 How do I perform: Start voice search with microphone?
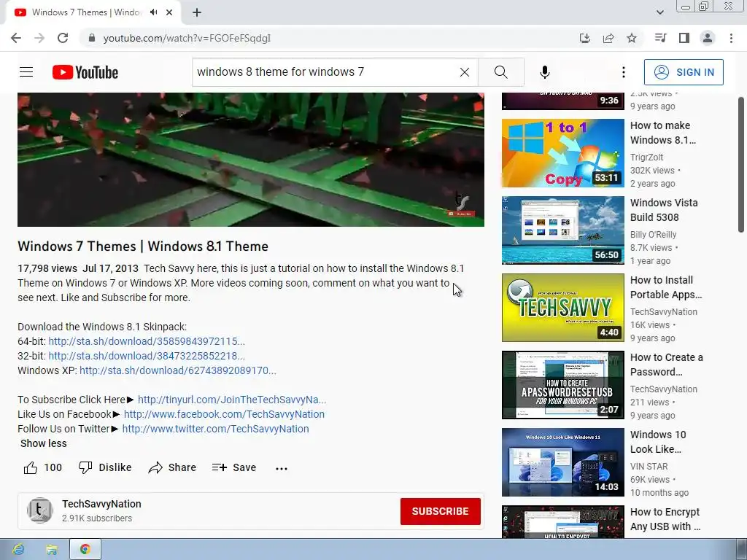pyautogui.click(x=545, y=72)
